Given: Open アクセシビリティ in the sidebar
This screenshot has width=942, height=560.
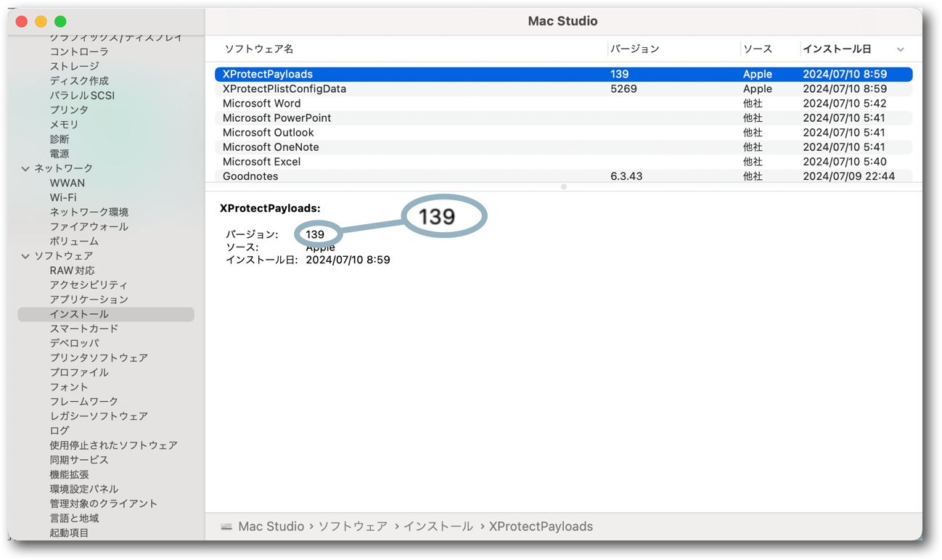Looking at the screenshot, I should pyautogui.click(x=89, y=284).
